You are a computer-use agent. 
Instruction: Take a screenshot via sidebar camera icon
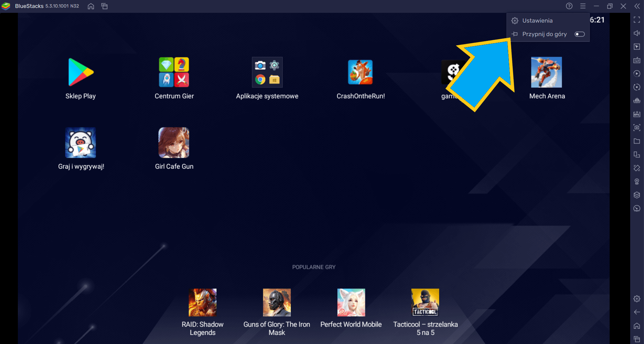coord(637,127)
